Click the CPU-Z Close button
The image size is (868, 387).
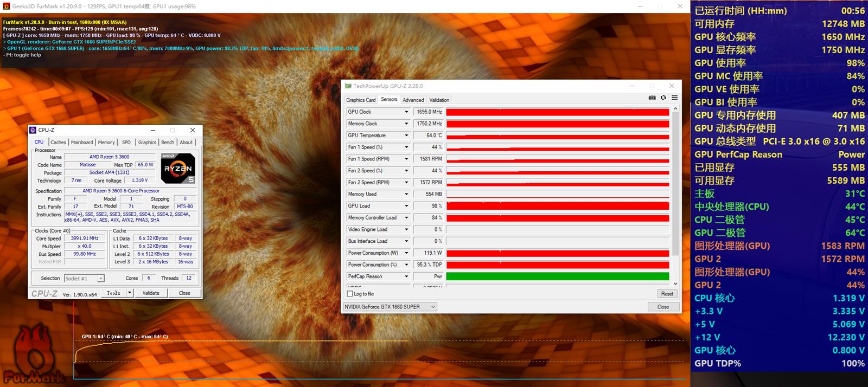tap(184, 293)
